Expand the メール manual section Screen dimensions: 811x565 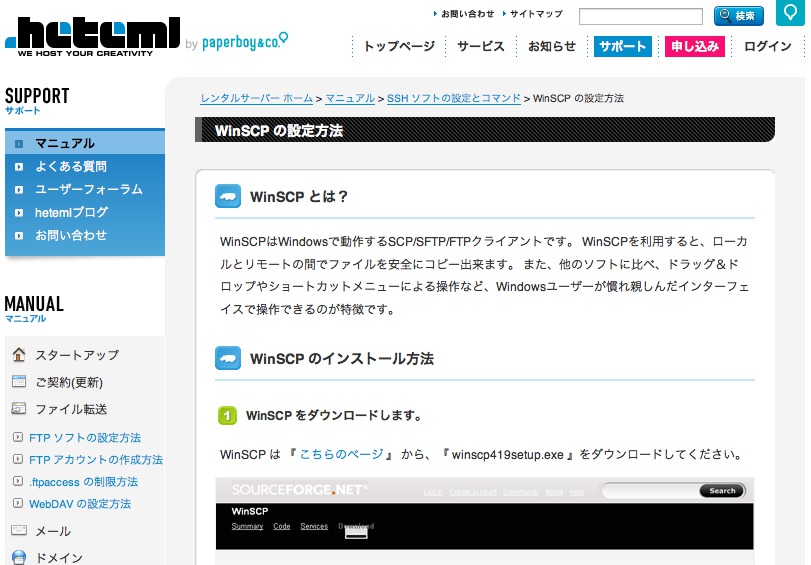53,531
